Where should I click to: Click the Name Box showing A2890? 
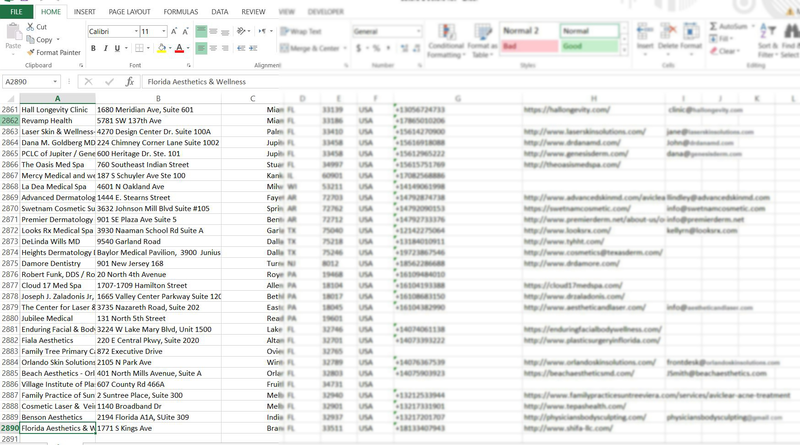click(x=30, y=82)
